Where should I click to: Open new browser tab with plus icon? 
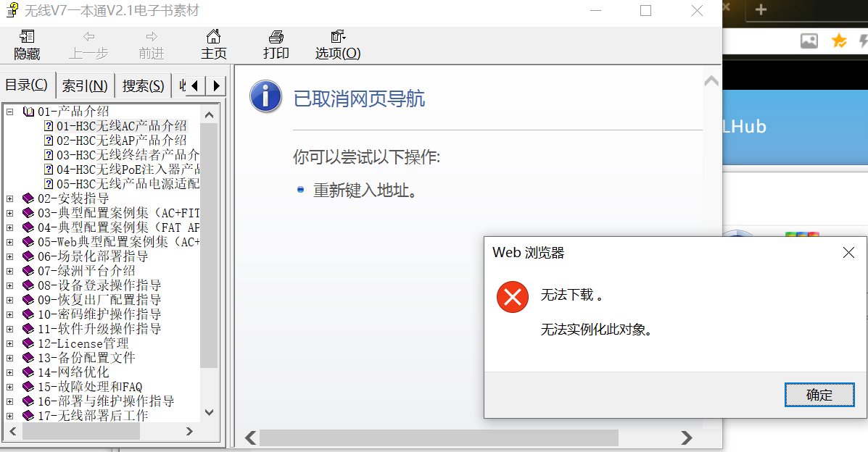[761, 9]
